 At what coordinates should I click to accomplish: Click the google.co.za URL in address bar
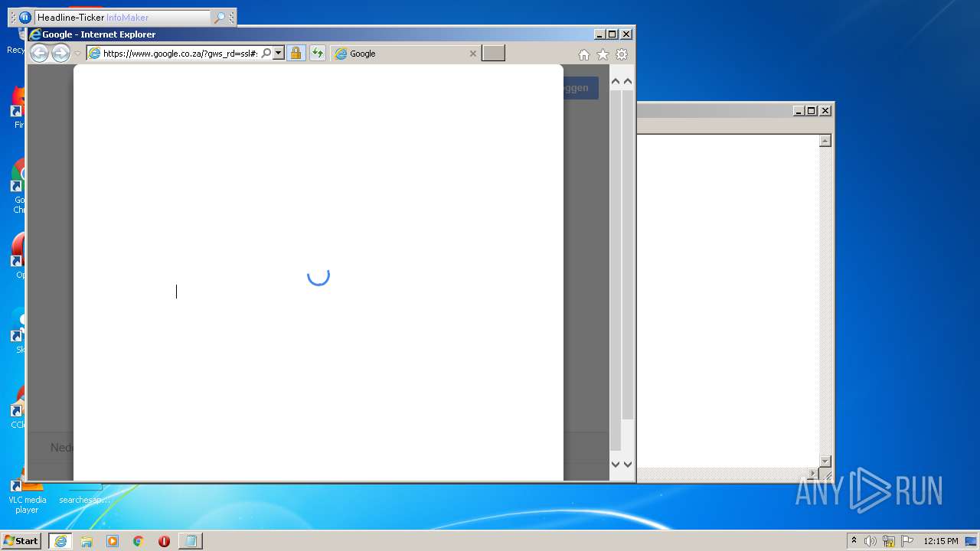click(x=181, y=54)
